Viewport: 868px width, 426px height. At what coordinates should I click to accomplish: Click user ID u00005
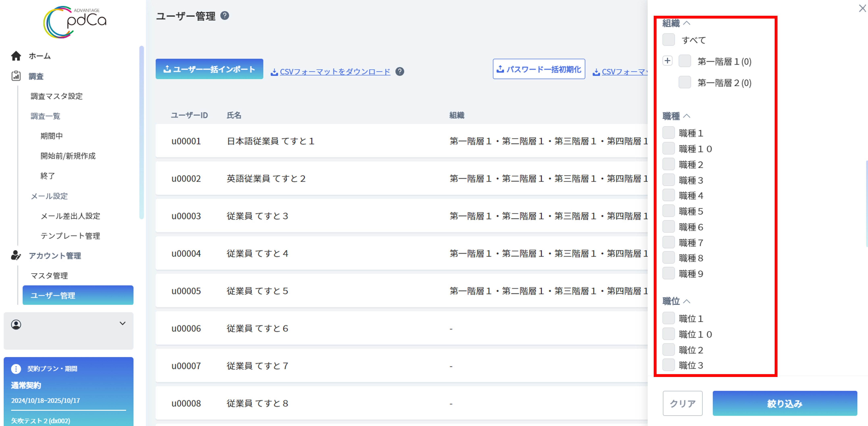[x=186, y=291]
